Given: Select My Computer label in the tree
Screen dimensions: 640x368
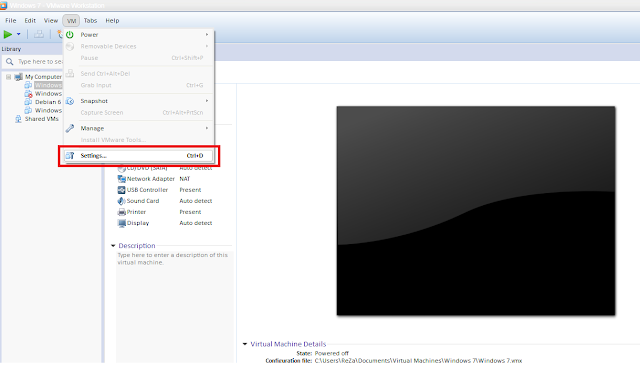Looking at the screenshot, I should coord(43,77).
